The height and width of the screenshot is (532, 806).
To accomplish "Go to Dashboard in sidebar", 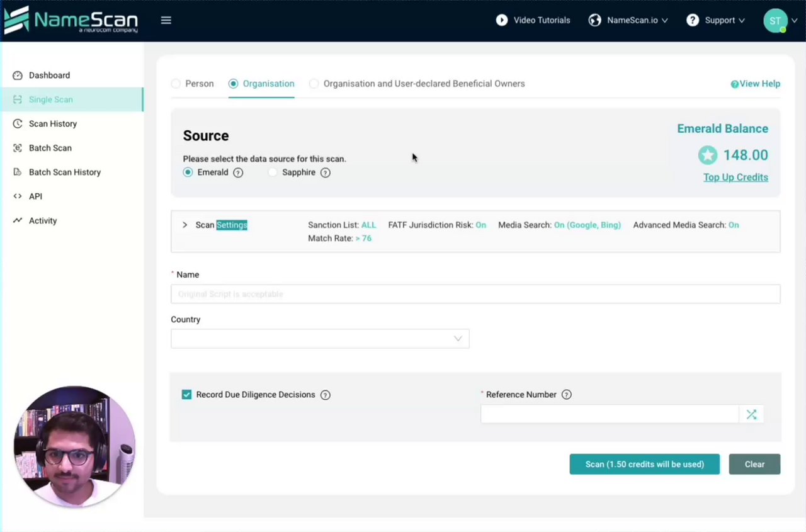I will tap(49, 76).
